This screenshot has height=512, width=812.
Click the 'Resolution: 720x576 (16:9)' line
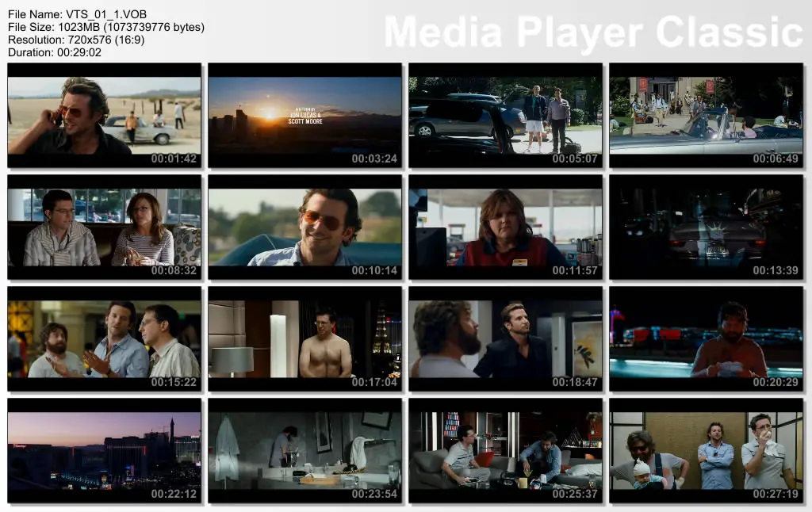click(76, 40)
